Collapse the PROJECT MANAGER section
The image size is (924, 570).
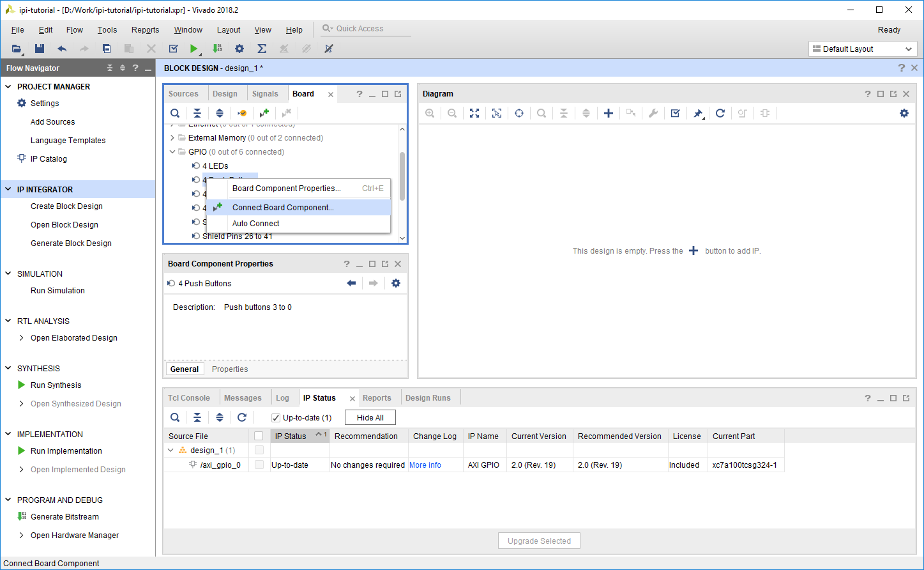pyautogui.click(x=8, y=86)
